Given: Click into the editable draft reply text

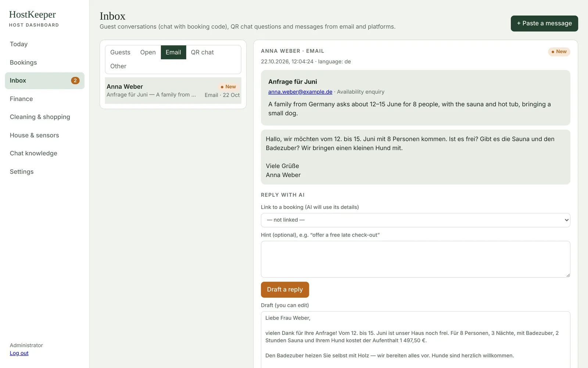Looking at the screenshot, I should [x=415, y=340].
